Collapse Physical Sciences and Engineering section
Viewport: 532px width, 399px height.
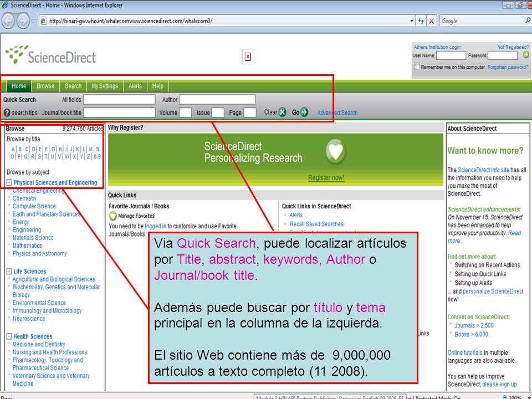click(x=9, y=182)
